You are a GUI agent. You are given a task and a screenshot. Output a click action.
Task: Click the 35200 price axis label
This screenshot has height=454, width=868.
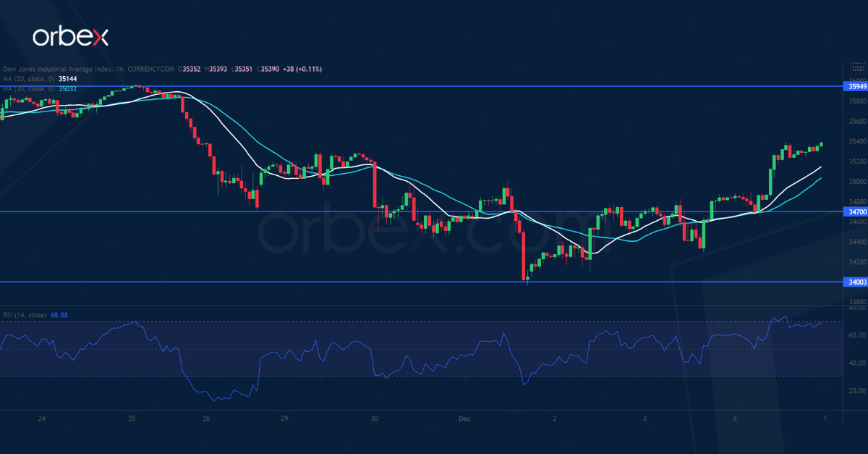857,161
